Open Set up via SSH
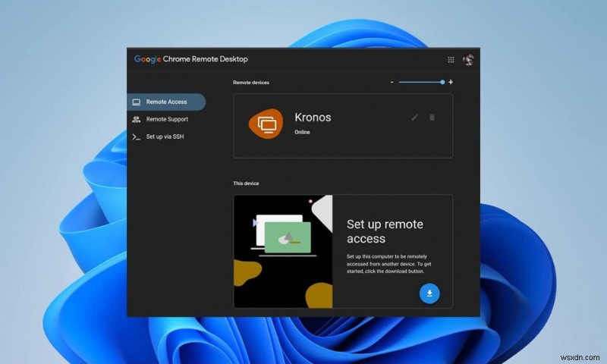 [166, 136]
